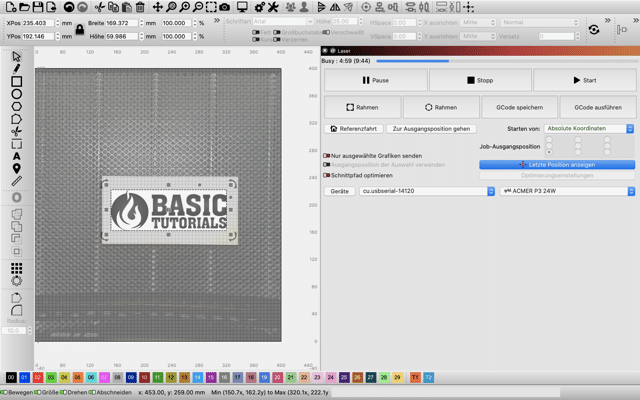The height and width of the screenshot is (400, 640).
Task: Click the 'Referenzfahrt' home button
Action: [x=353, y=129]
